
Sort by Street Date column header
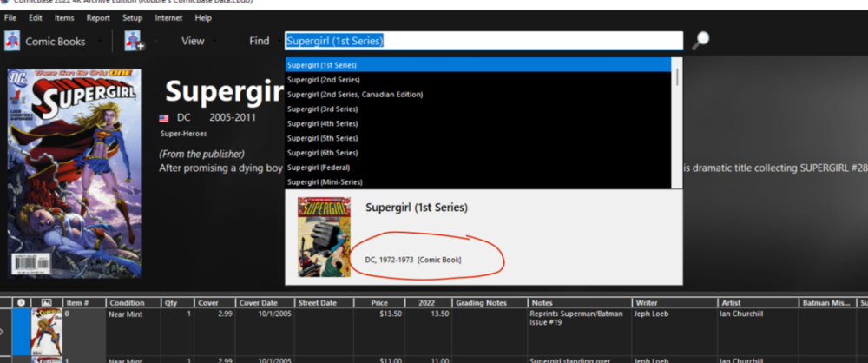[x=324, y=303]
